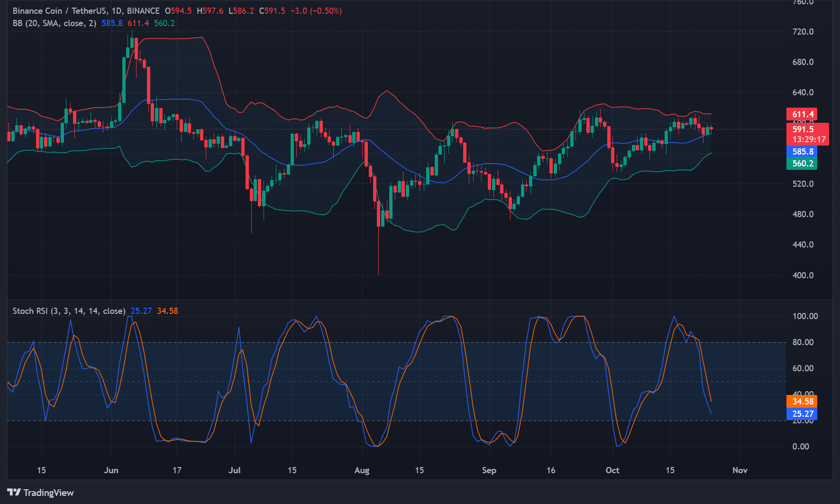This screenshot has width=840, height=504.
Task: Click the low price L586.2 value
Action: [241, 10]
